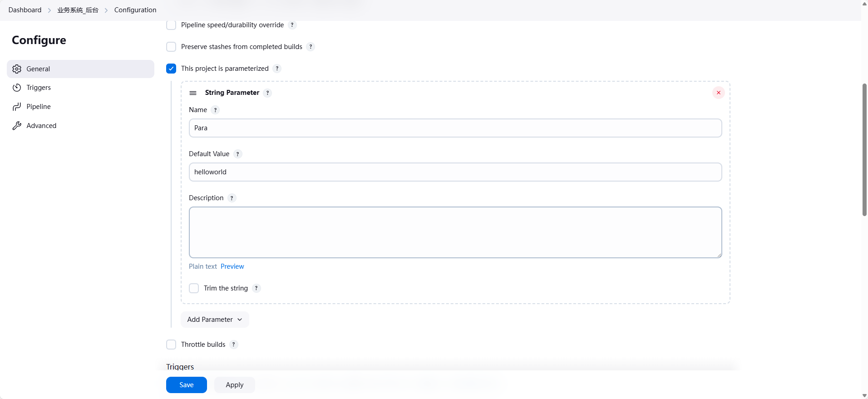Click the Triggers clock icon in sidebar
This screenshot has height=399, width=868.
17,88
